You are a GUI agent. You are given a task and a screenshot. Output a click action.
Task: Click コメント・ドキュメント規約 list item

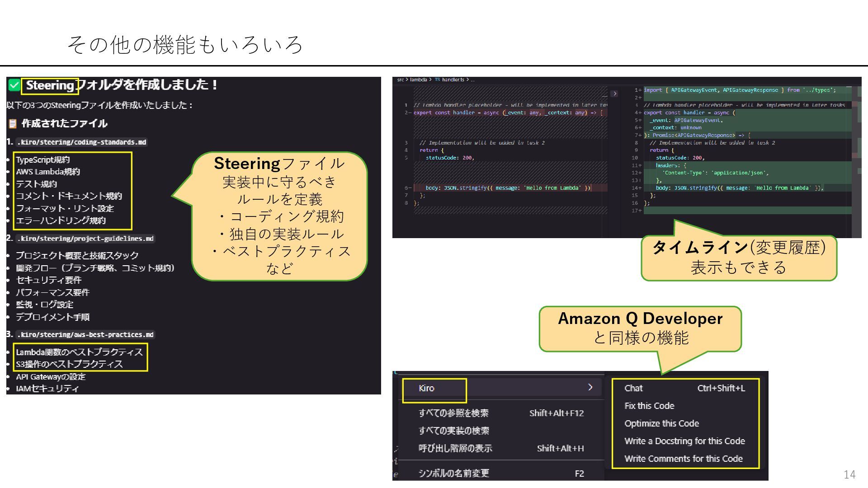coord(69,196)
